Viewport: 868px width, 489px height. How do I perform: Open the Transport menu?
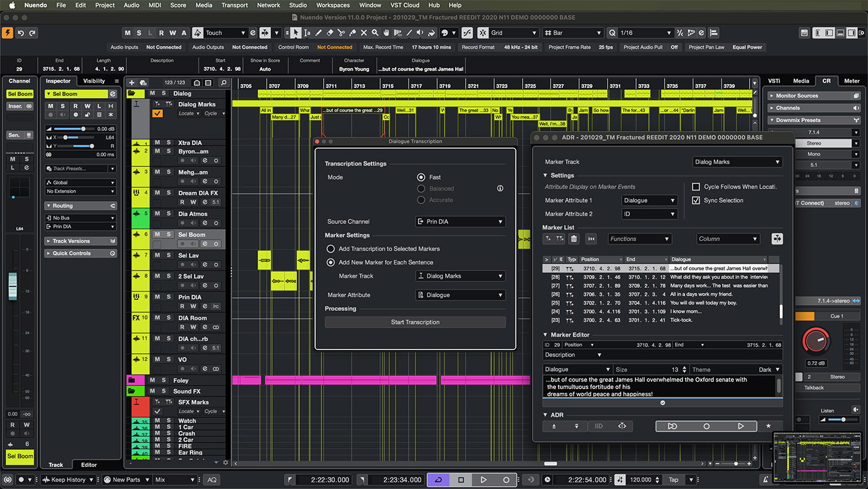(236, 5)
